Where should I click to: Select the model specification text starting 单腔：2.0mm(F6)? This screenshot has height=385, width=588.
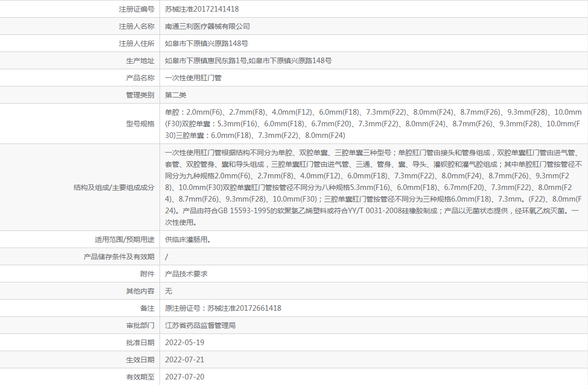[x=373, y=124]
